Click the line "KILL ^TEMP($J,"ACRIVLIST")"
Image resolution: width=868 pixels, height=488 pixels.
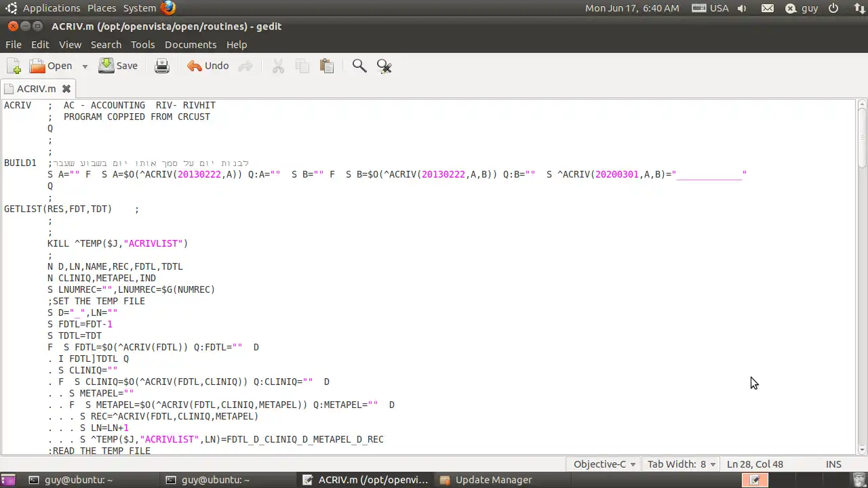pos(118,243)
